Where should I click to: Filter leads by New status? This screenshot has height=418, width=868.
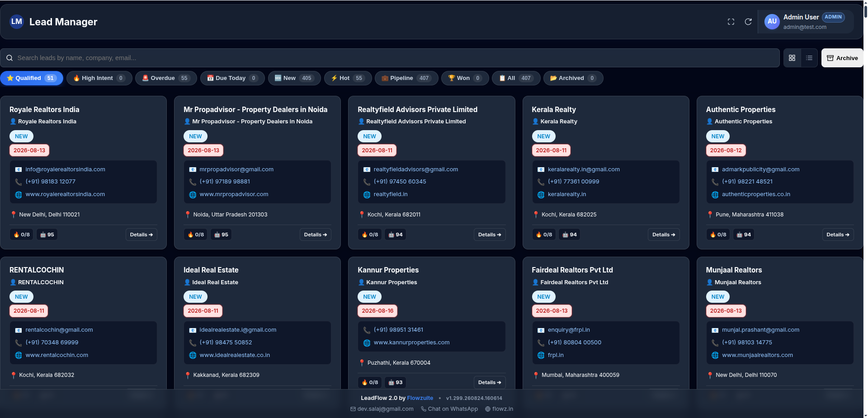(294, 78)
